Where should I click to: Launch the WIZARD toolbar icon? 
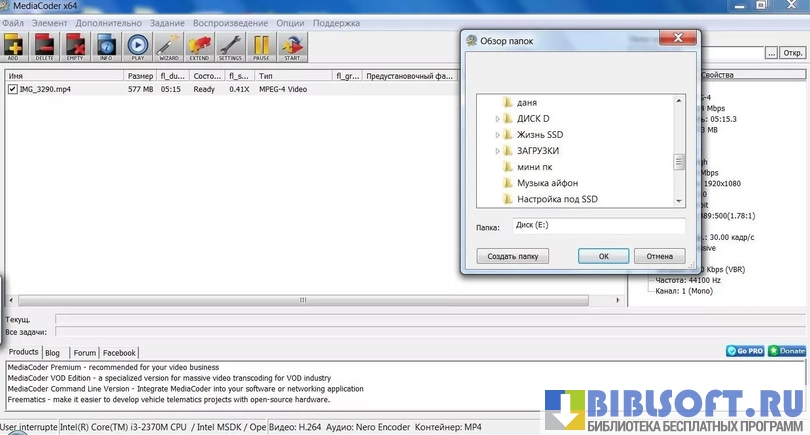(169, 46)
